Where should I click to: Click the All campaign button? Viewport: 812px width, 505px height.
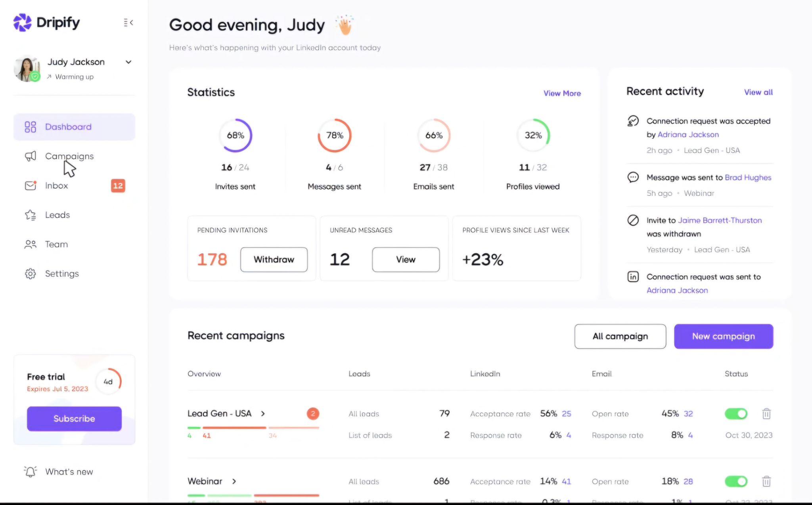pyautogui.click(x=620, y=337)
